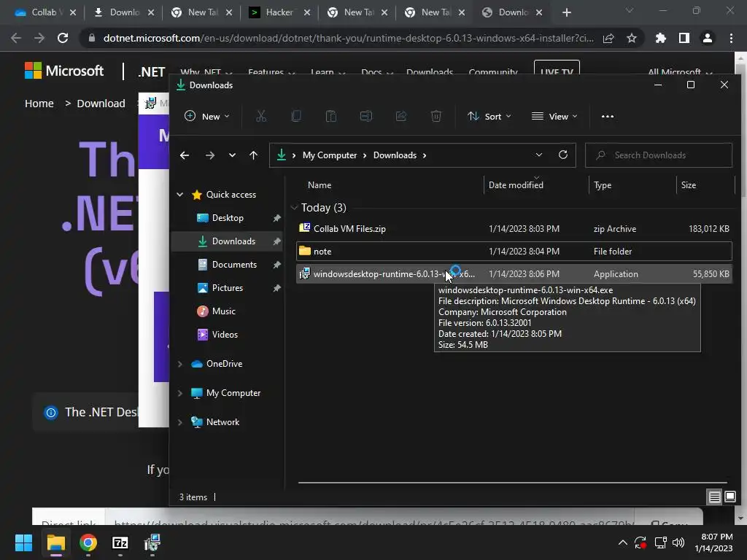Click the Delete trash icon in Explorer toolbar
The height and width of the screenshot is (560, 747).
[436, 116]
